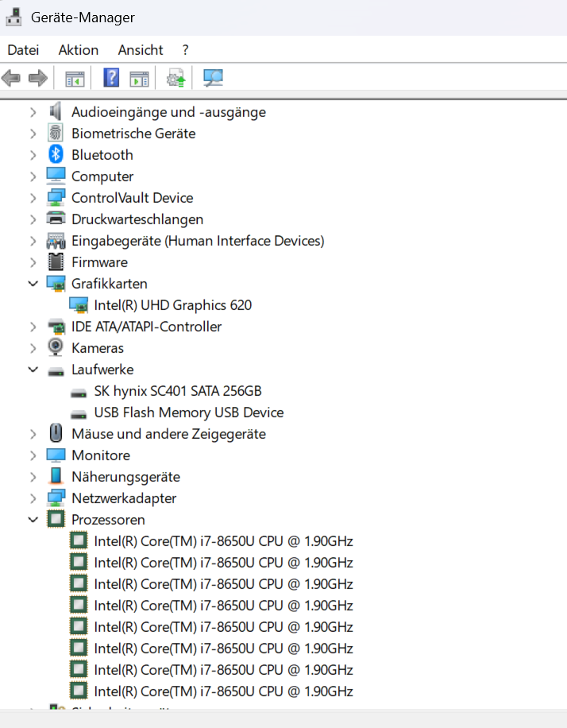Expand the Netzwerkadapter category
The width and height of the screenshot is (567, 728).
[x=33, y=498]
